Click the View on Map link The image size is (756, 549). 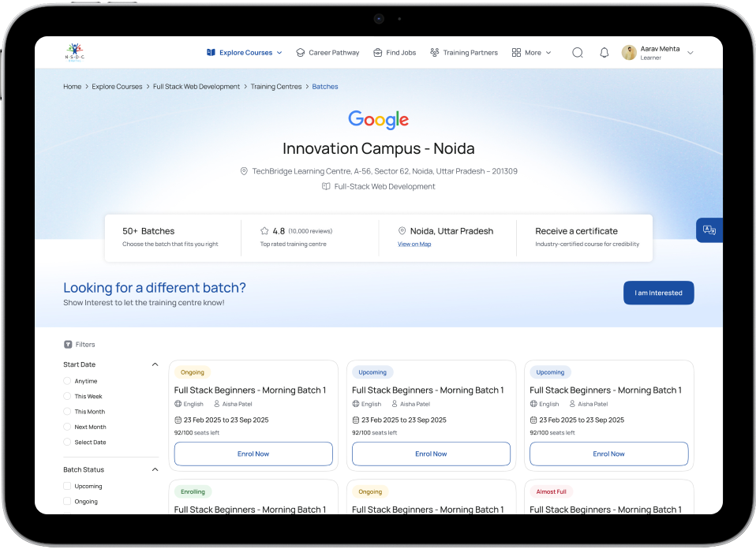coord(414,245)
